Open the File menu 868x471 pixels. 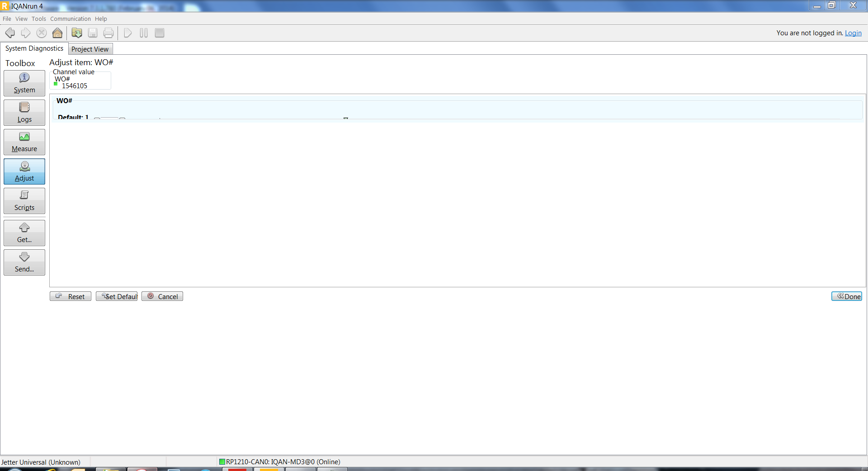[7, 19]
